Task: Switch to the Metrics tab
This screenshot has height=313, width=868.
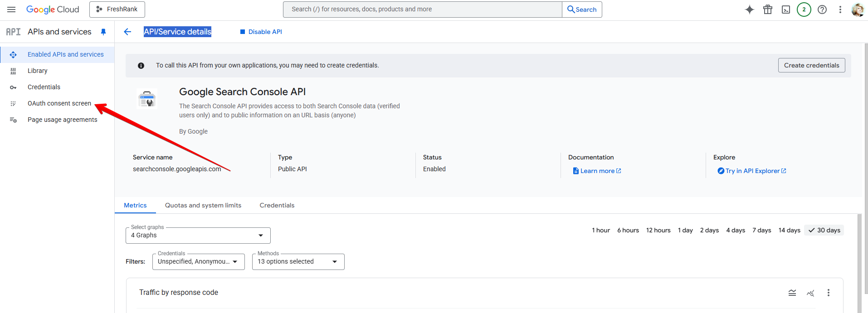Action: click(135, 205)
